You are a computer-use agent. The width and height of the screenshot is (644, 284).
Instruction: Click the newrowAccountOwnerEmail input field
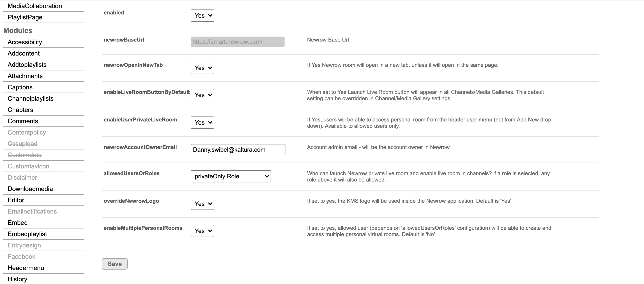point(238,150)
